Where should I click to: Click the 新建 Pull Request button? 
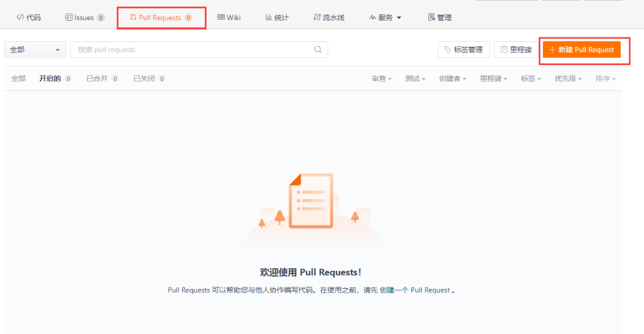[582, 50]
